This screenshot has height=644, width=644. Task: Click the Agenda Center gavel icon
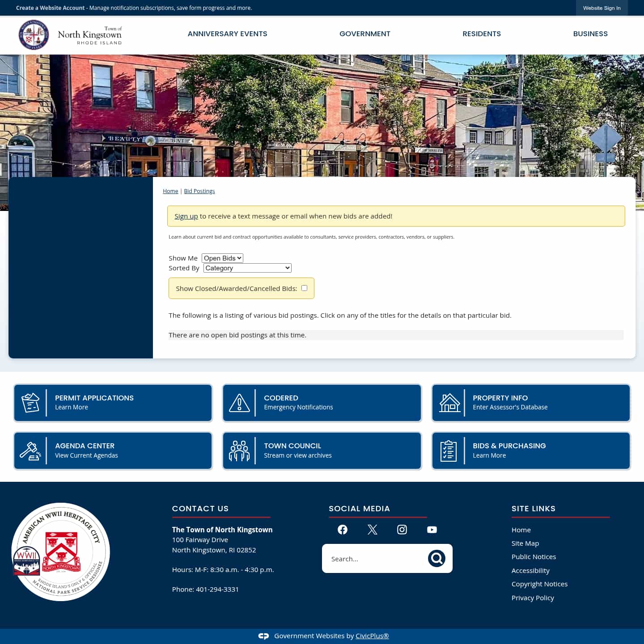[30, 451]
